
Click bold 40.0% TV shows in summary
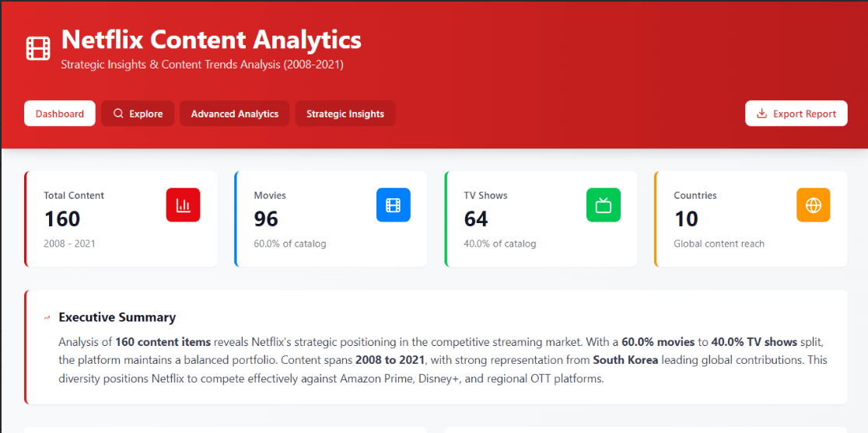(754, 342)
